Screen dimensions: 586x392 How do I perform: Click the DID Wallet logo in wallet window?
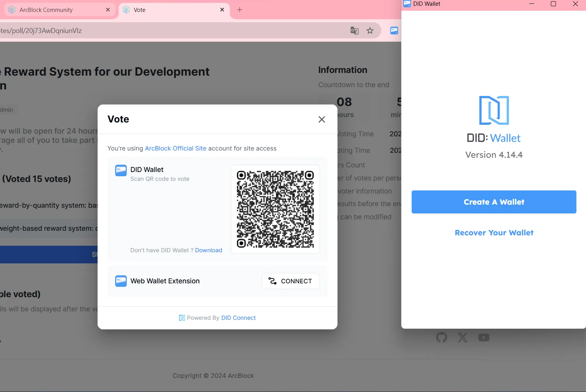click(494, 110)
